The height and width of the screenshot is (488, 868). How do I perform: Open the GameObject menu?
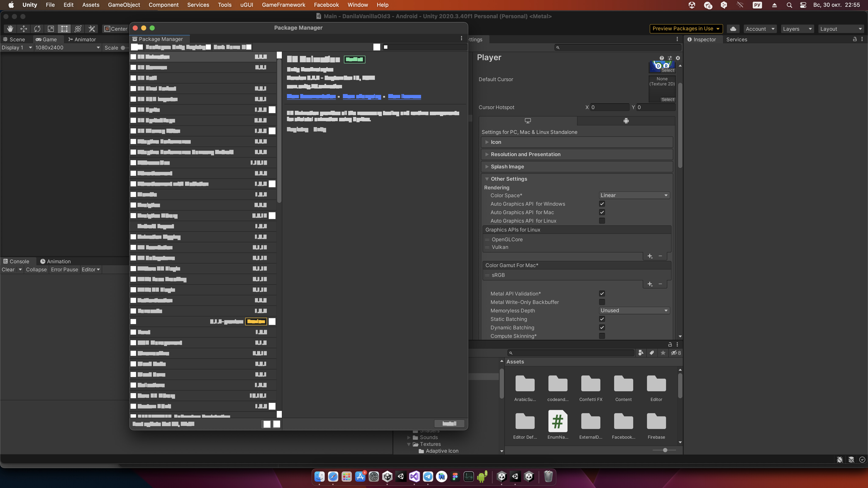coord(124,5)
